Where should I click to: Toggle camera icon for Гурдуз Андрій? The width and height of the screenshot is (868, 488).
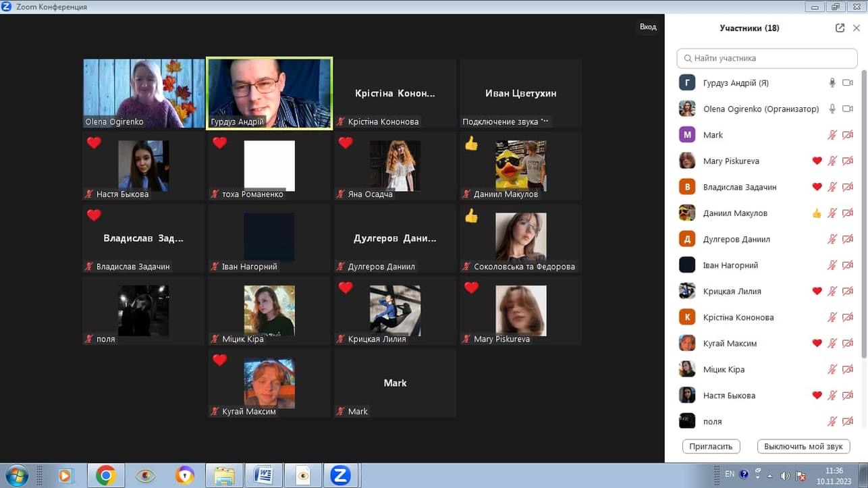(848, 83)
